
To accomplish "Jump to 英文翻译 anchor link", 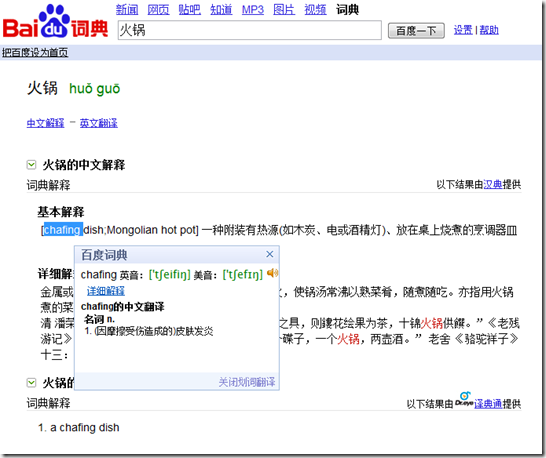I will [99, 123].
